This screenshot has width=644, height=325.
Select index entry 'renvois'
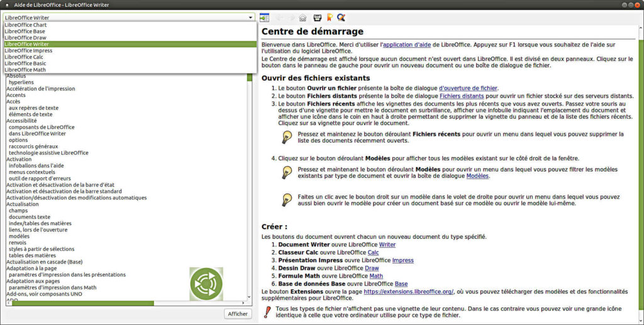pos(18,243)
